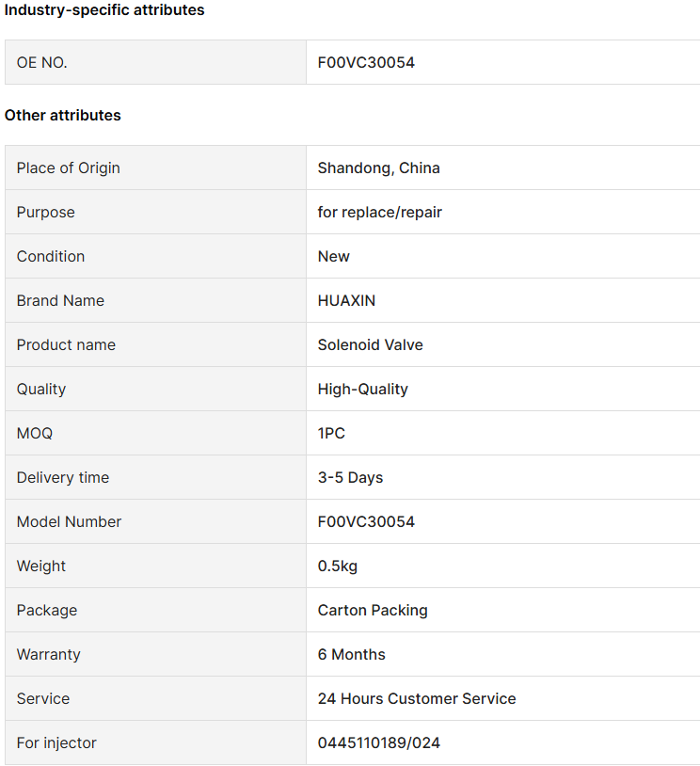Select the HUAXIN brand name value
Image resolution: width=700 pixels, height=766 pixels.
pyautogui.click(x=346, y=300)
